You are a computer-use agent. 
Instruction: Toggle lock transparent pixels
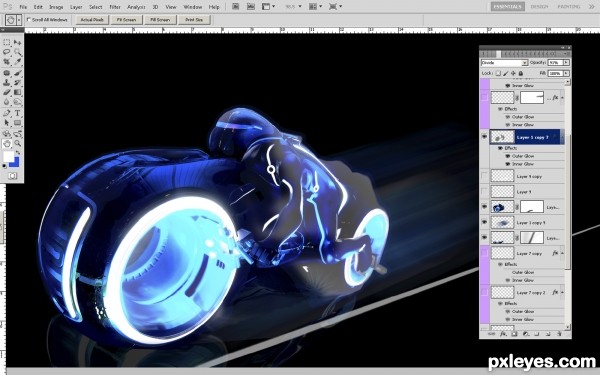[498, 73]
